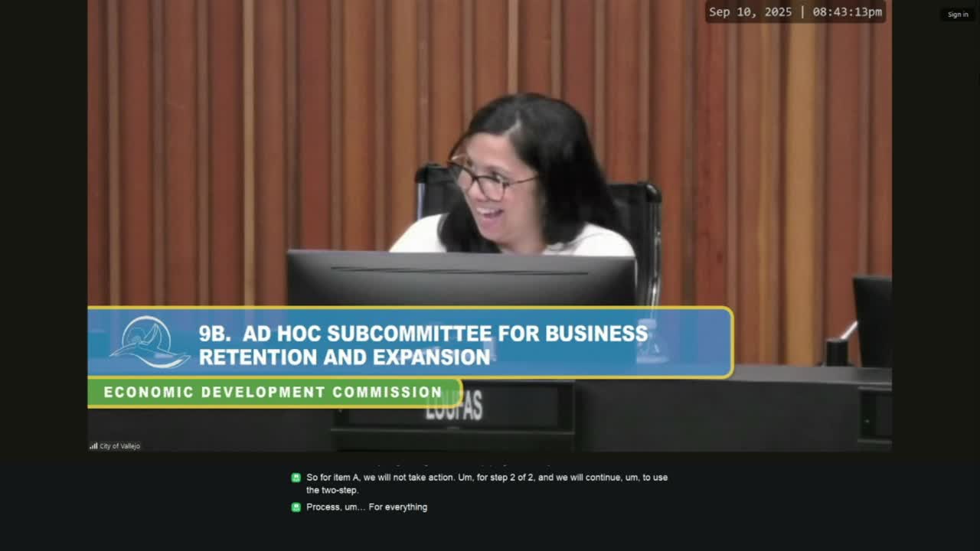Click the signal-bars icon next to City of Vallejo
Screen dimensions: 980x551
[x=93, y=445]
